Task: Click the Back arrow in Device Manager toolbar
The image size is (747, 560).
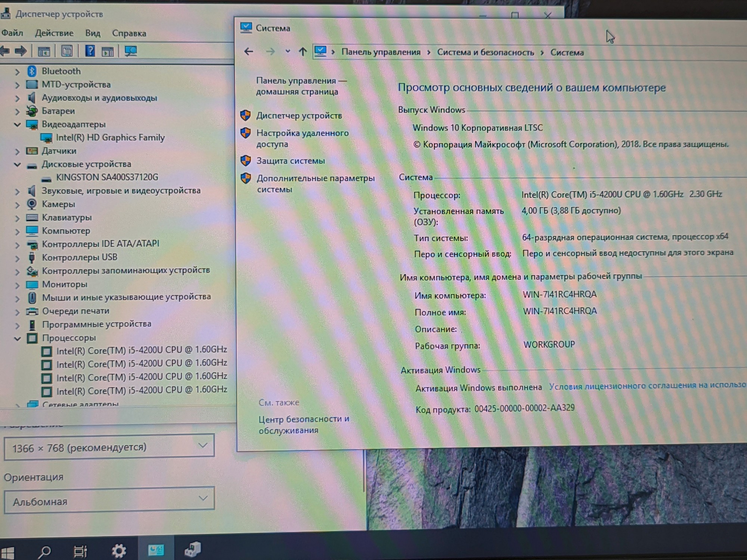Action: tap(5, 51)
